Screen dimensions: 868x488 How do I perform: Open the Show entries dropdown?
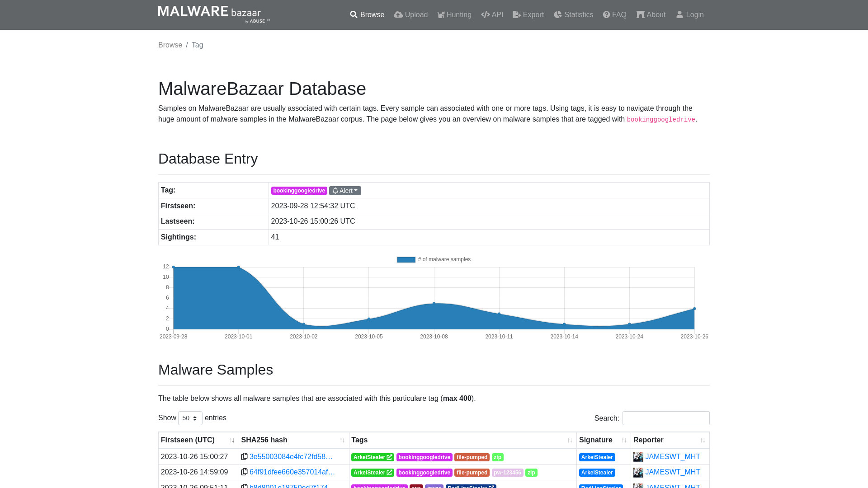190,418
